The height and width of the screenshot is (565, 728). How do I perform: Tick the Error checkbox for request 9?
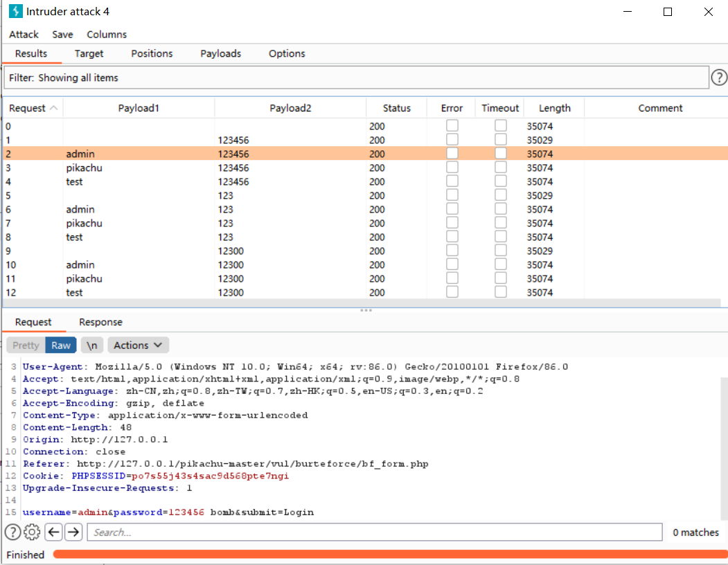coord(452,251)
